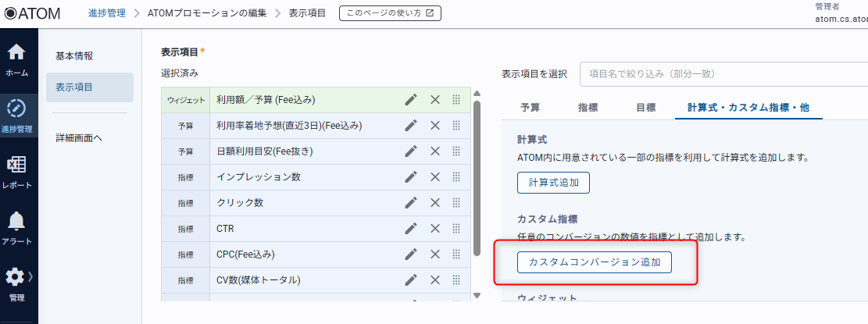Open the アラート bell icon
The image size is (868, 324).
(x=17, y=227)
